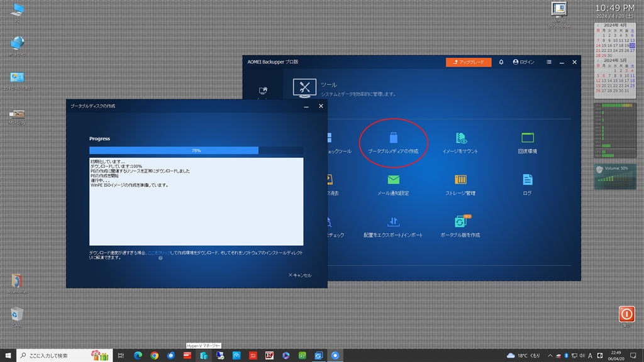Click the 78% progress bar

(x=196, y=151)
